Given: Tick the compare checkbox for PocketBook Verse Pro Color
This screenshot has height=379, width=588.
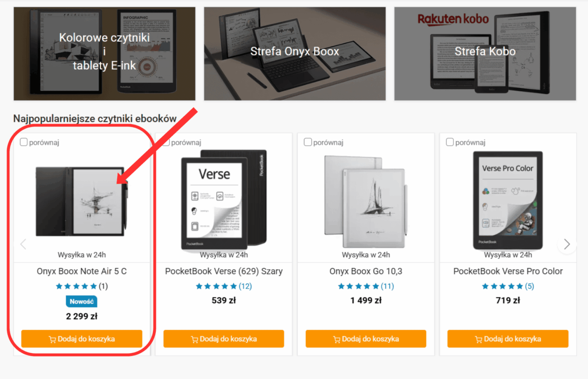Looking at the screenshot, I should [x=450, y=142].
